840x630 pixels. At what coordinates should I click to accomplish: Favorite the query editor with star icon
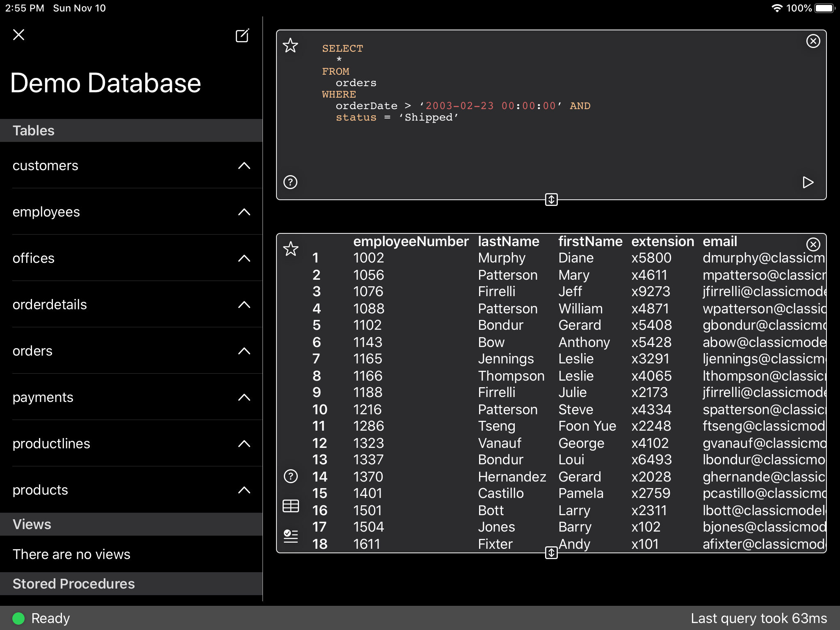(290, 46)
